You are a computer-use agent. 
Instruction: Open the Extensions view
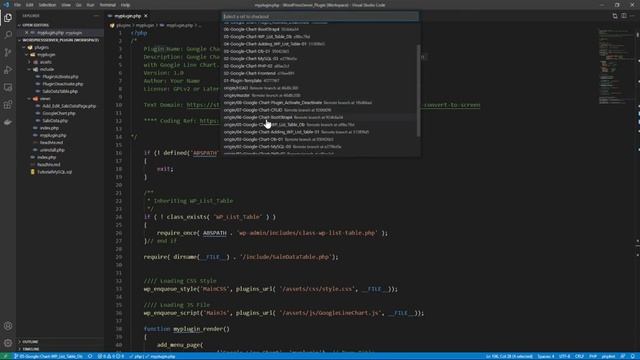click(x=8, y=105)
